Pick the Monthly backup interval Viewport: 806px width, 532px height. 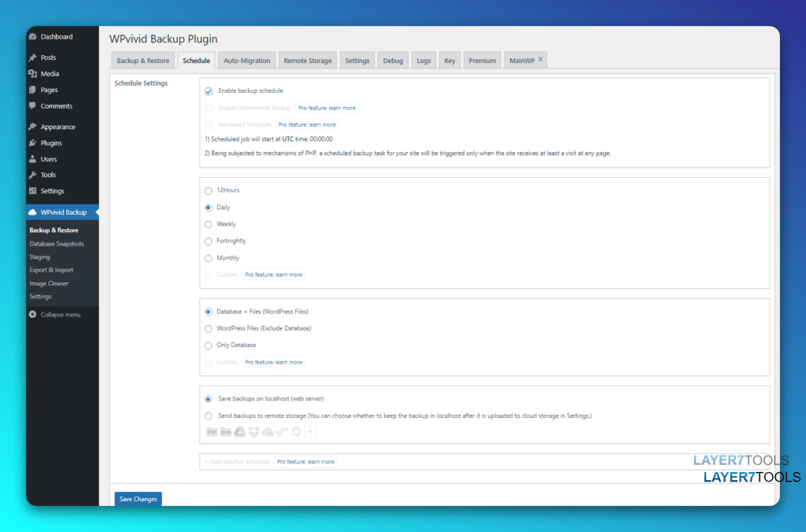[208, 258]
